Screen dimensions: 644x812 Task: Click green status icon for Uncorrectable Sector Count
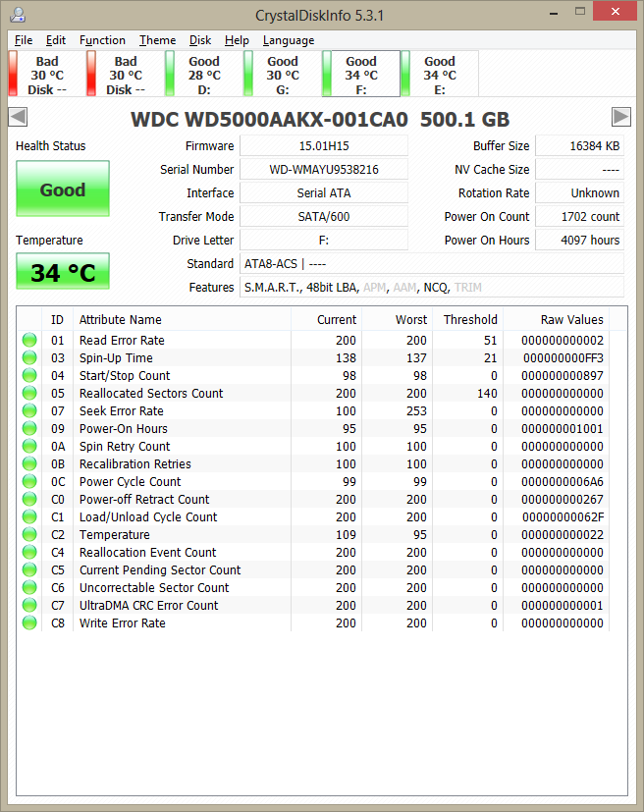29,587
